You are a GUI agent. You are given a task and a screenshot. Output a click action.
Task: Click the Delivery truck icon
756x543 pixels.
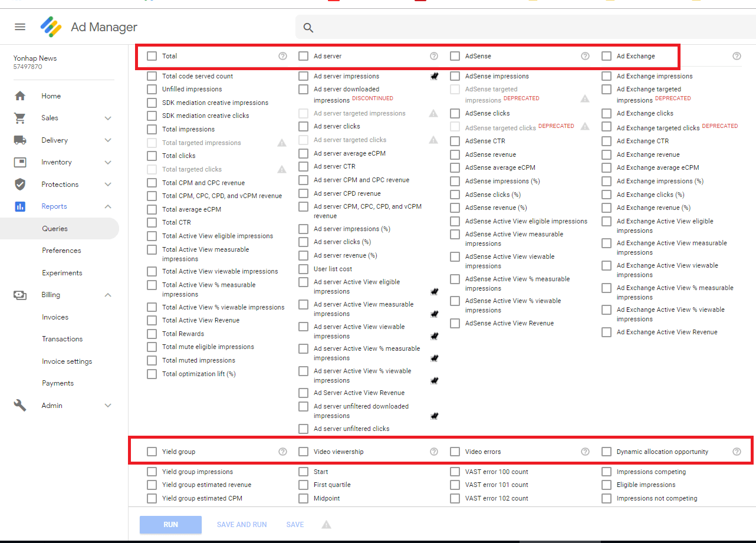tap(20, 140)
